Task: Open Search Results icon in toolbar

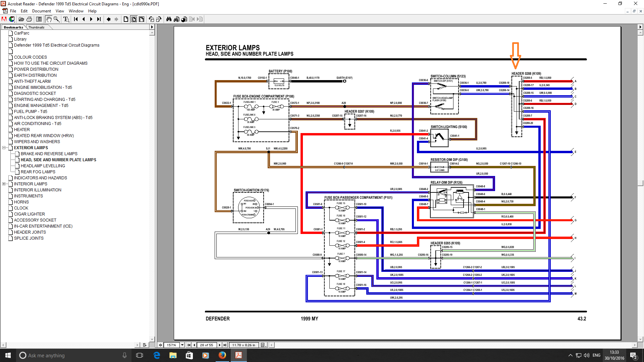Action: coord(184,19)
